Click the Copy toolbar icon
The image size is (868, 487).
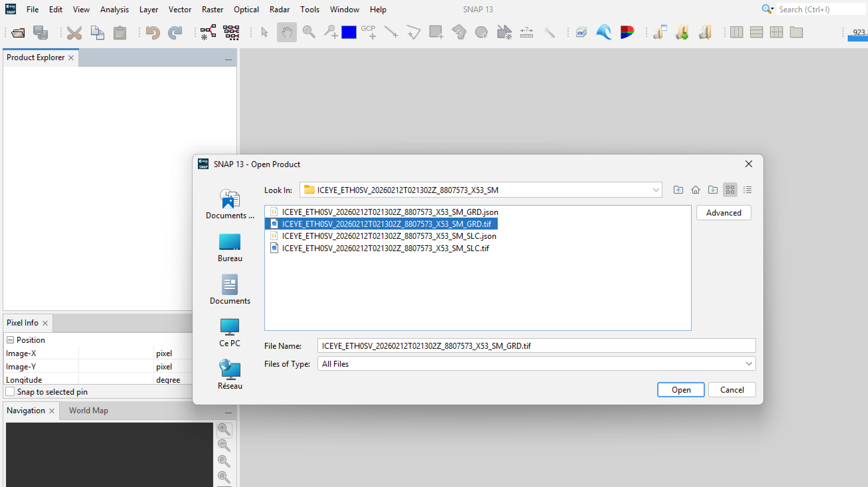point(97,33)
